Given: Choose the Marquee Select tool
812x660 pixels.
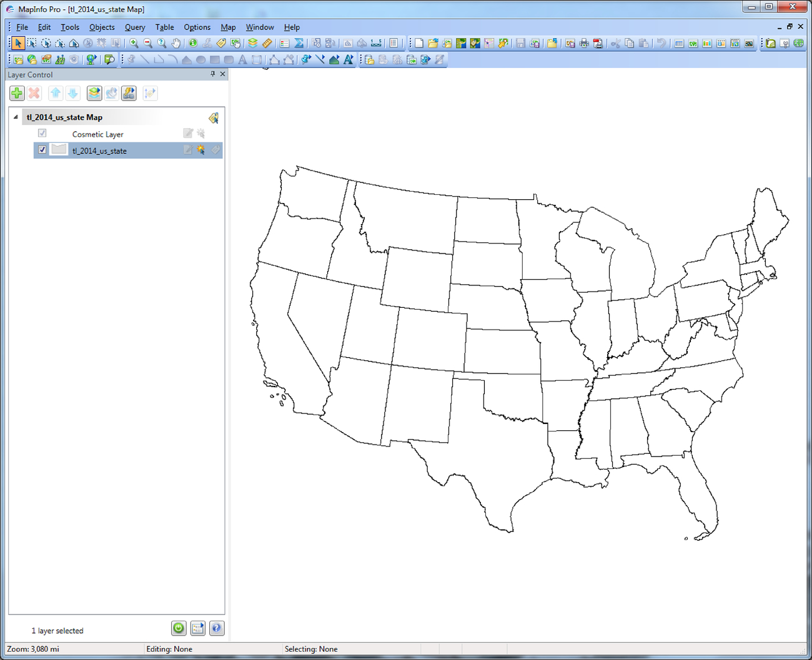Looking at the screenshot, I should tap(31, 43).
